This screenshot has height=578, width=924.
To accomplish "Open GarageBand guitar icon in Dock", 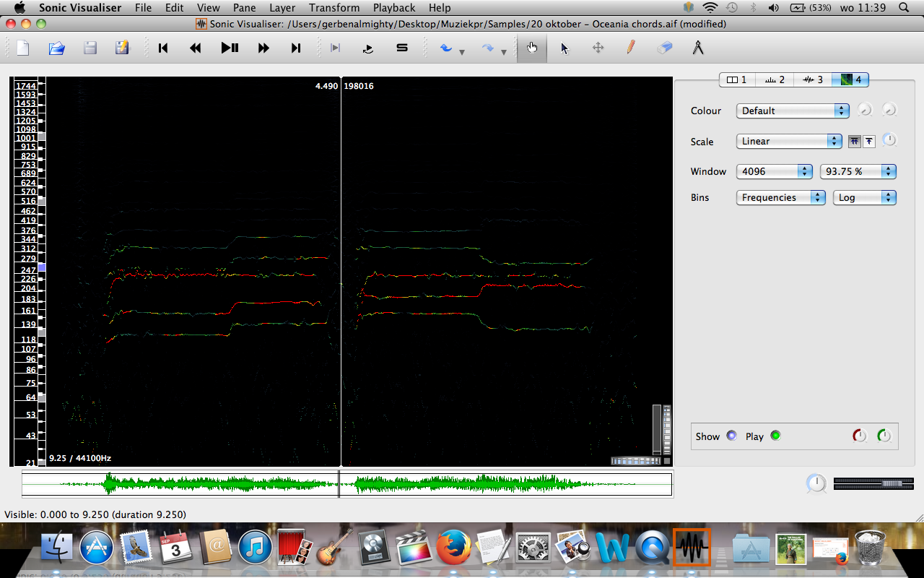I will coord(334,548).
